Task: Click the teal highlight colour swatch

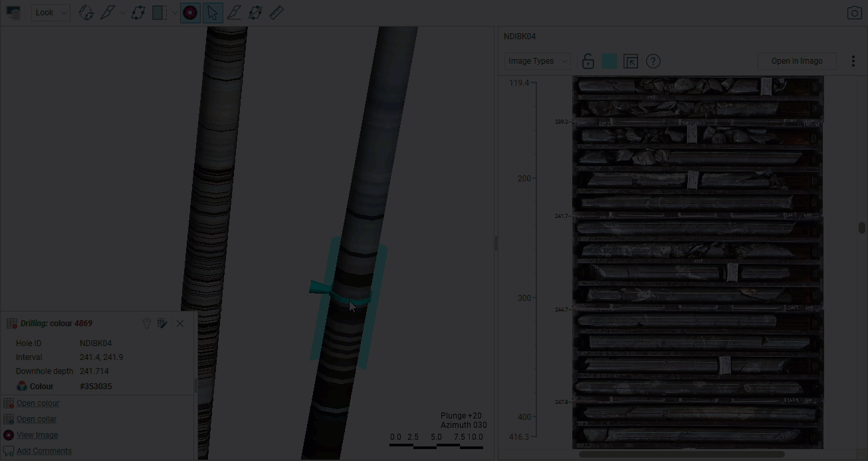Action: pyautogui.click(x=609, y=61)
